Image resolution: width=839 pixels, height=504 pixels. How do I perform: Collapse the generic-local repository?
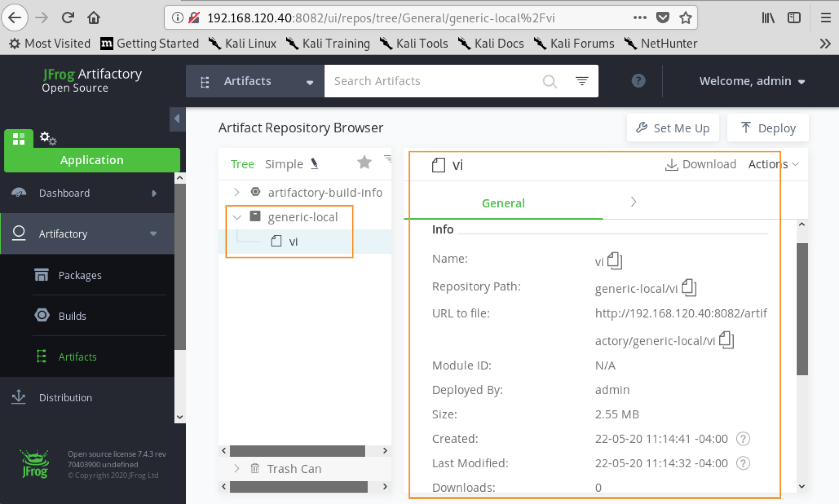pyautogui.click(x=237, y=217)
